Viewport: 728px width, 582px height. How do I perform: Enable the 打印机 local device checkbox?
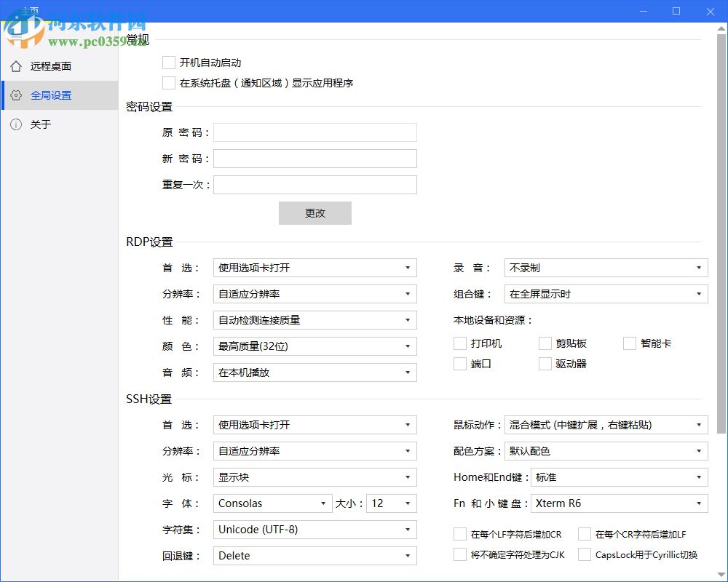(459, 343)
